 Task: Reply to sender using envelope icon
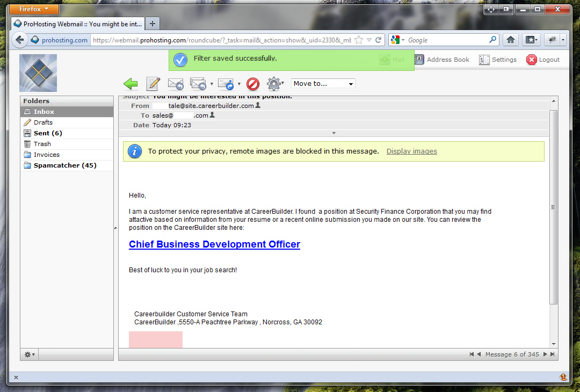pos(175,84)
